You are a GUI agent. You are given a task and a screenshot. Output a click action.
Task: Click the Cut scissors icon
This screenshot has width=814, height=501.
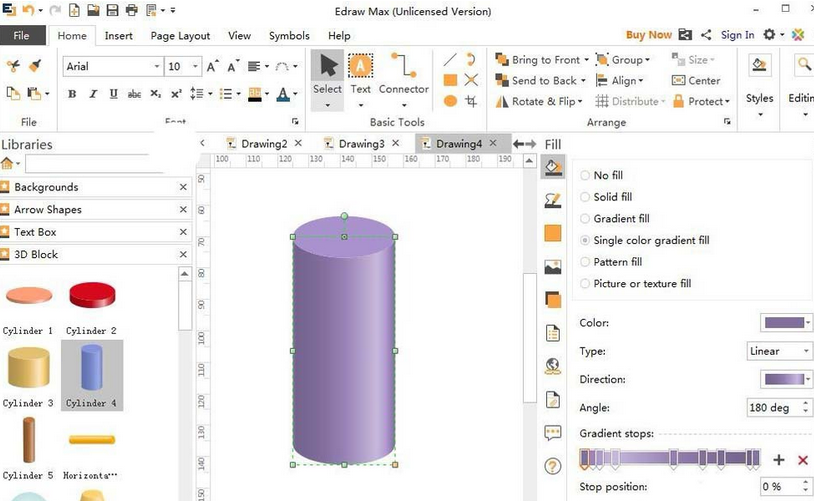13,66
